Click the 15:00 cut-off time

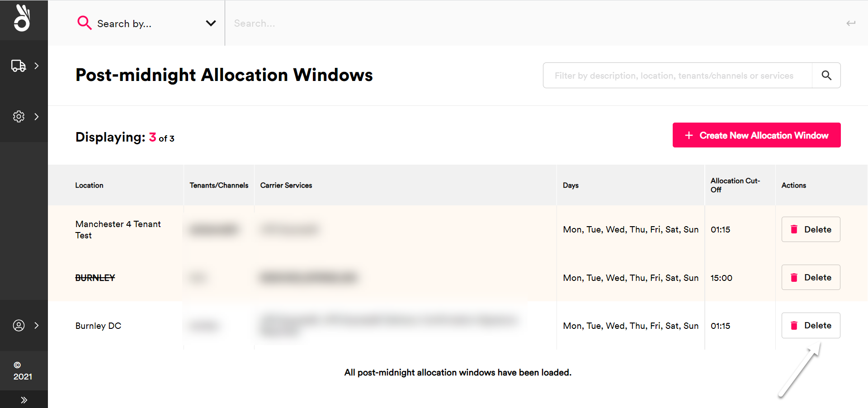coord(721,278)
